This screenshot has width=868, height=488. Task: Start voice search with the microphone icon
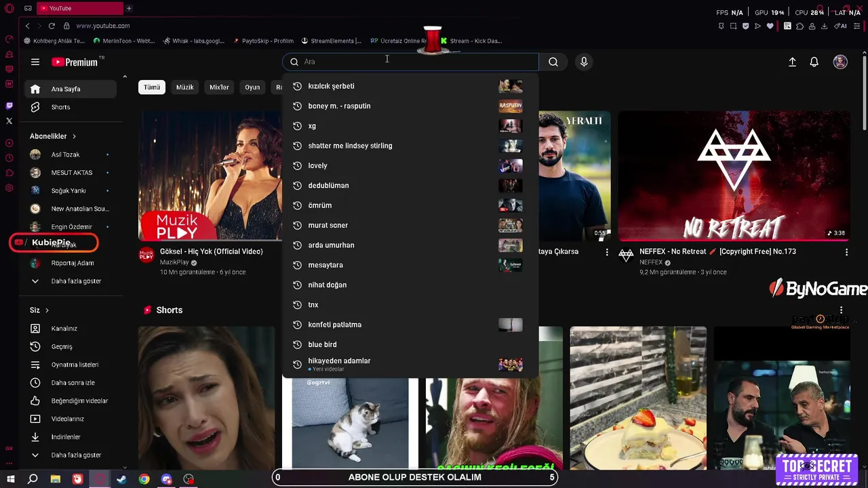pyautogui.click(x=584, y=62)
